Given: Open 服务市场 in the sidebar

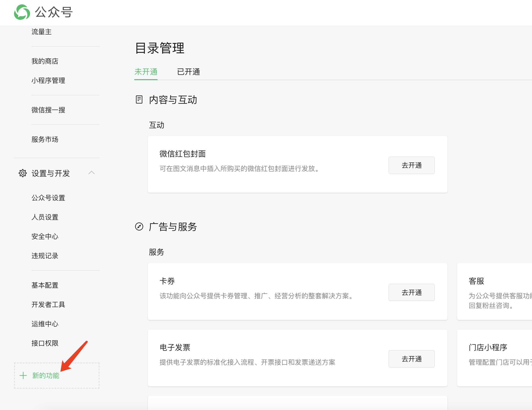Looking at the screenshot, I should coord(45,139).
